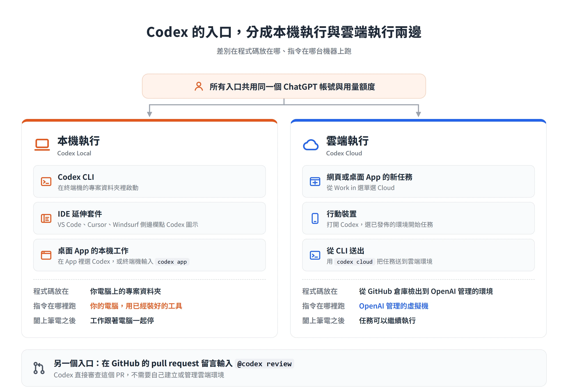Click the text 打開 Codex，選已發佈的環境開始任務
The width and height of the screenshot is (568, 392).
[380, 224]
